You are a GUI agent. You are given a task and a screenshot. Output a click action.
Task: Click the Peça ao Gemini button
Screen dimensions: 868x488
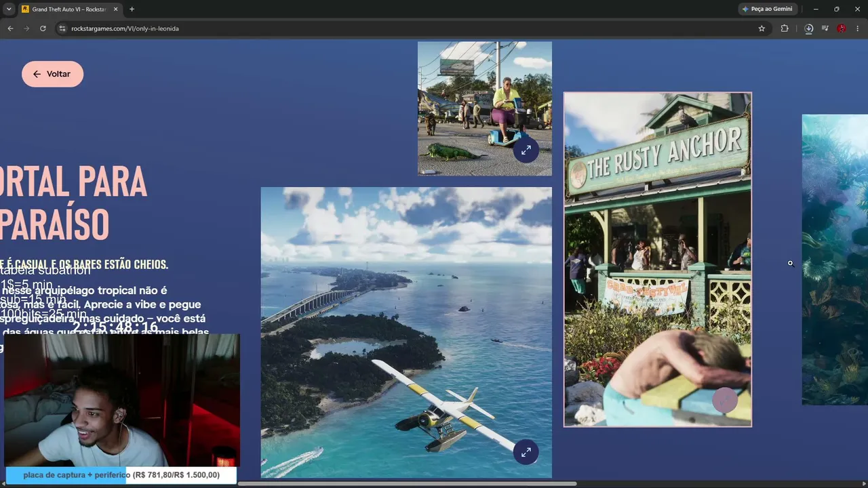click(x=767, y=9)
